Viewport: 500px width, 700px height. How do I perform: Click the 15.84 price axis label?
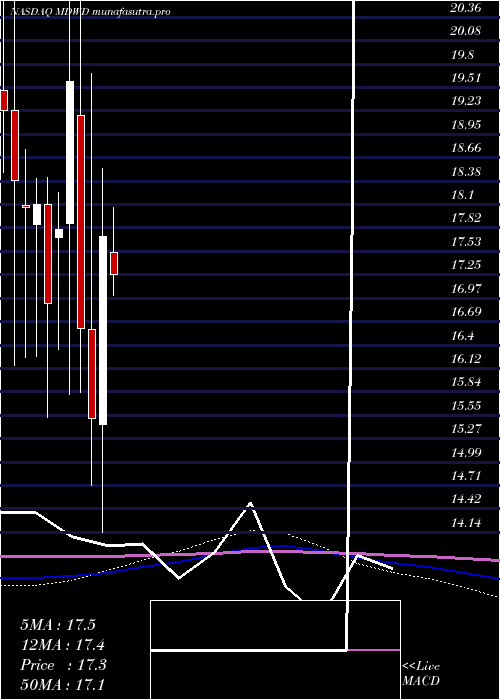tap(466, 382)
